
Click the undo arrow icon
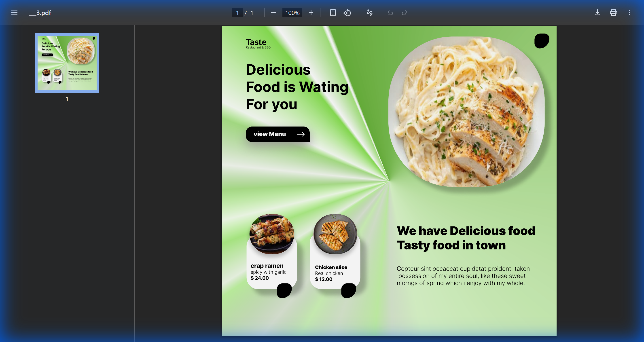[x=390, y=13]
